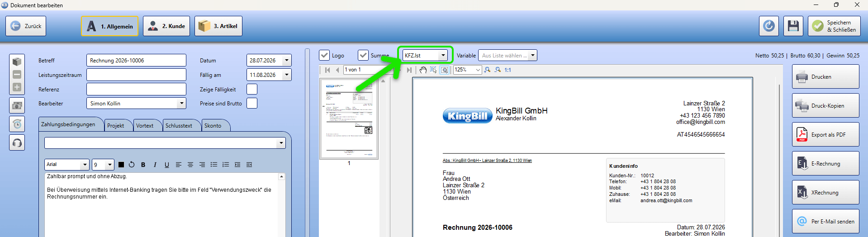Click Export als PDF

pyautogui.click(x=825, y=134)
